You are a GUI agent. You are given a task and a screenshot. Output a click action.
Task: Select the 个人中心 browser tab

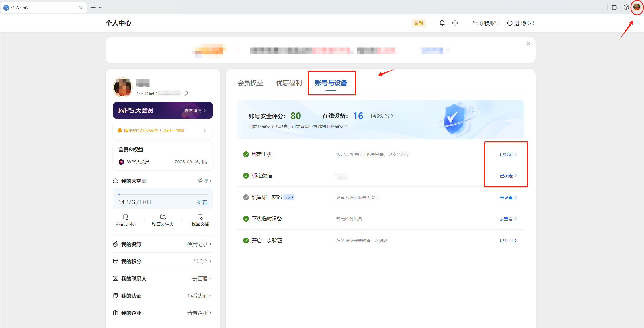[x=43, y=8]
